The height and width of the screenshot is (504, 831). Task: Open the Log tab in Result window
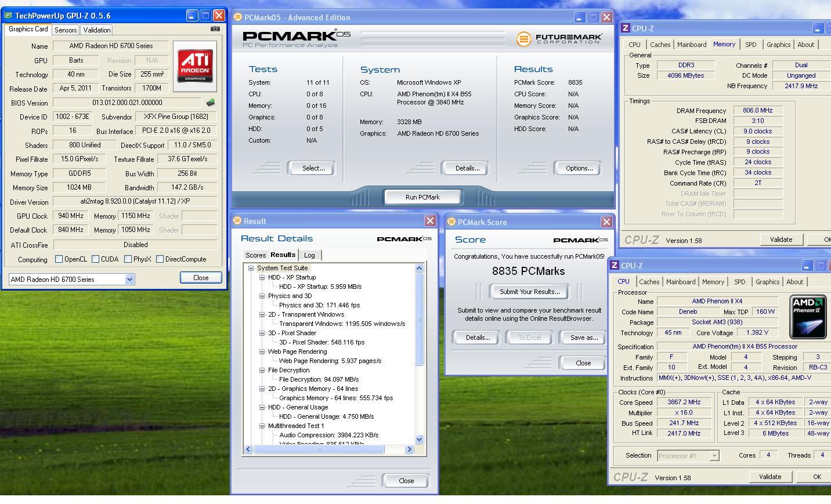coord(309,255)
